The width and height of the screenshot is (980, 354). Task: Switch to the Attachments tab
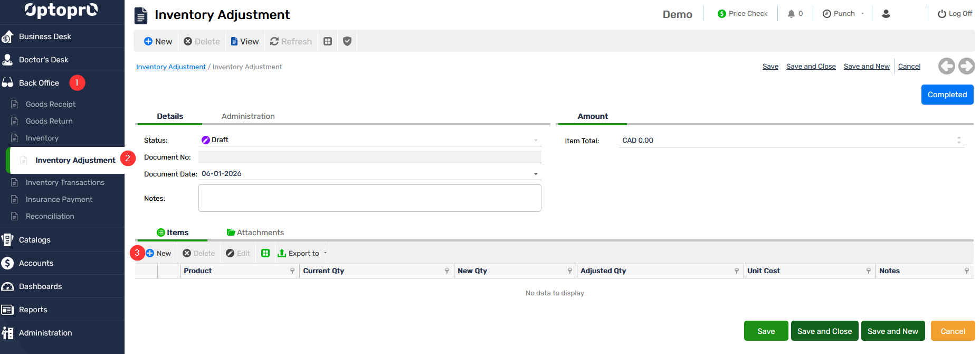coord(255,232)
